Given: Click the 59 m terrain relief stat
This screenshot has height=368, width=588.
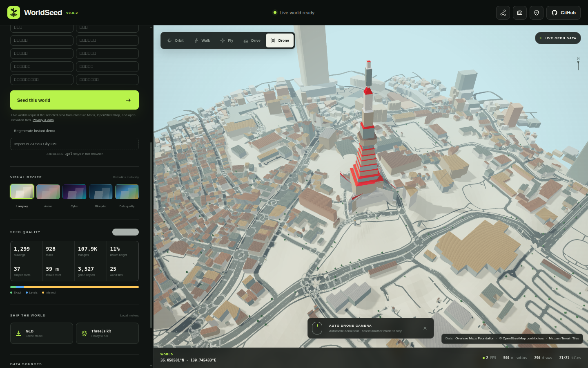Looking at the screenshot, I should coord(58,271).
